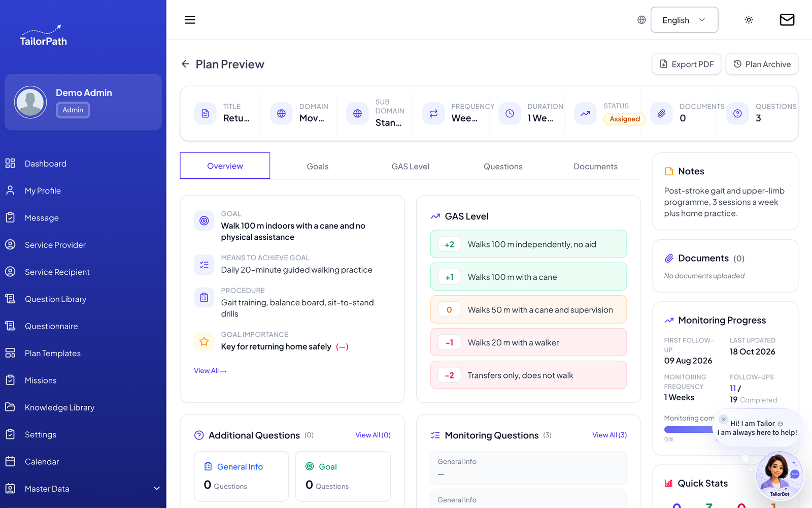Select the +2 GAS level row
Viewport: 812px width, 508px height.
coord(528,244)
